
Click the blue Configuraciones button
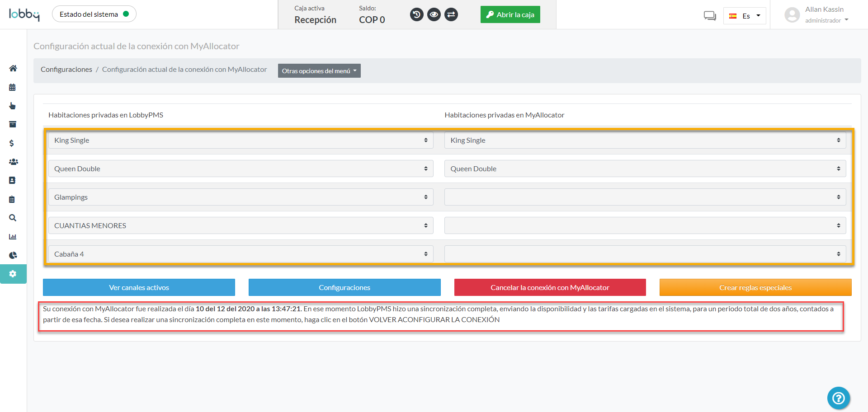[x=344, y=287]
